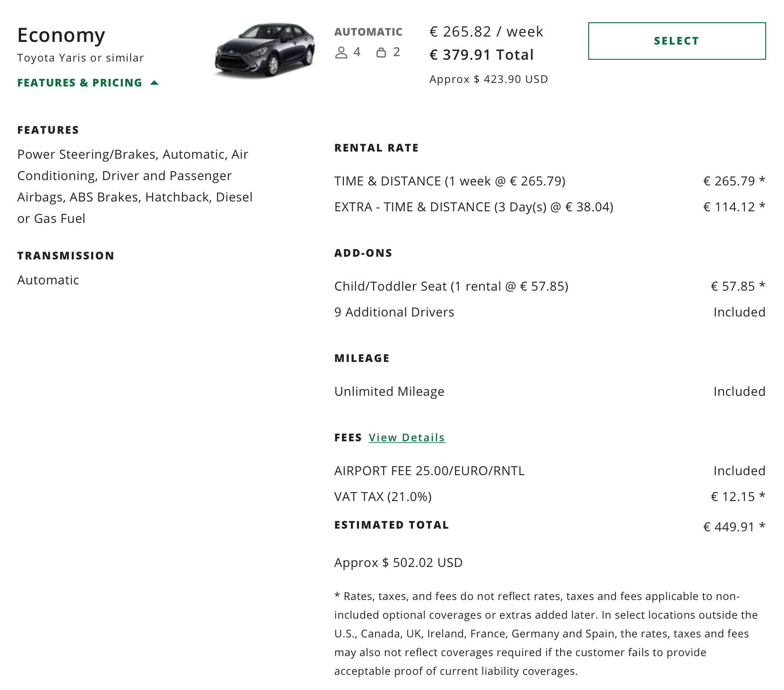Click the Toyota Yaris car image
The image size is (784, 690).
[265, 50]
